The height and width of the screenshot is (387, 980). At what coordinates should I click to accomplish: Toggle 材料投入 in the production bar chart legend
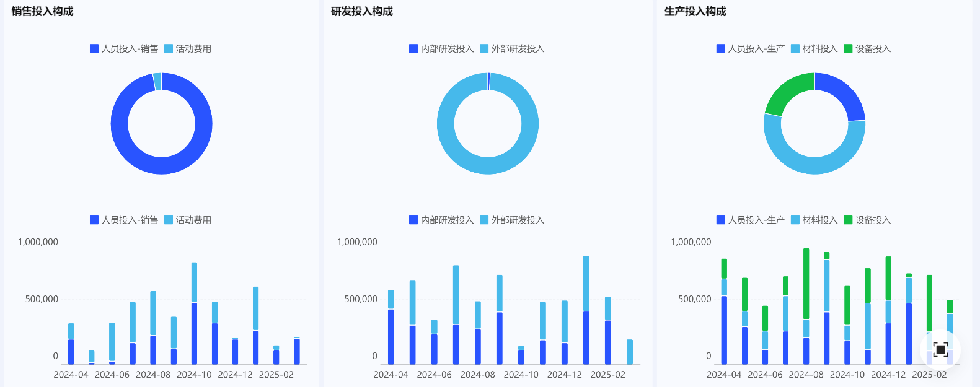(814, 220)
